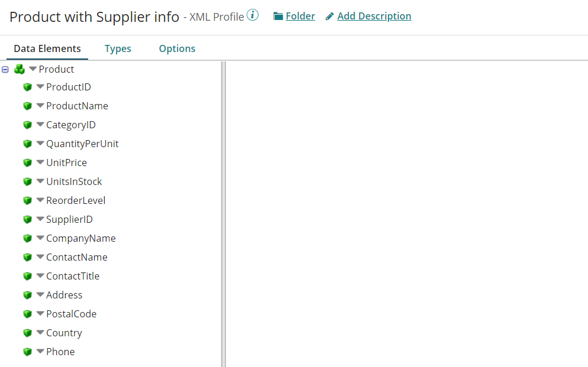Click the green cube icon beside CompanyName

[27, 239]
